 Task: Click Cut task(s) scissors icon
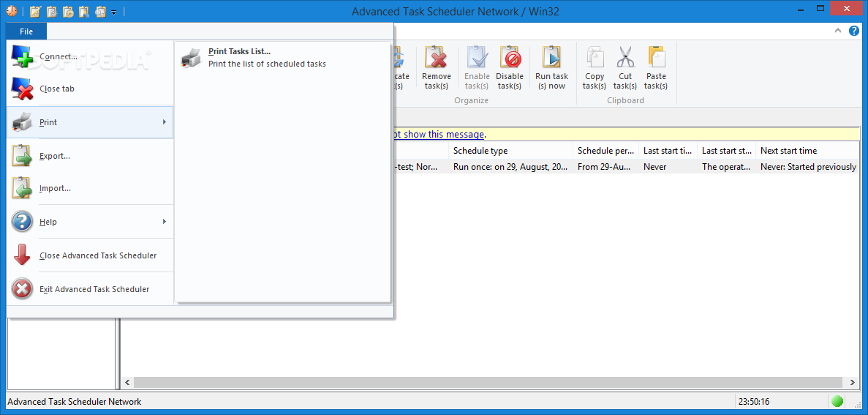[x=625, y=57]
